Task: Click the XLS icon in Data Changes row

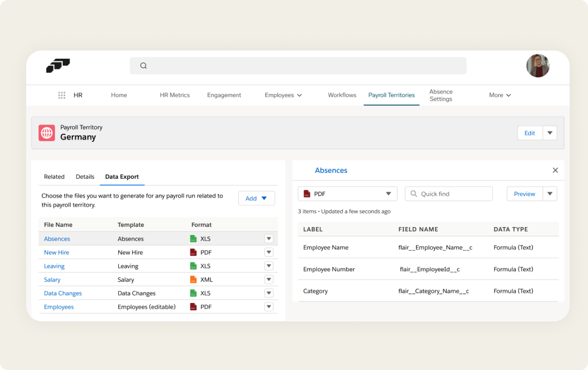Action: tap(193, 293)
